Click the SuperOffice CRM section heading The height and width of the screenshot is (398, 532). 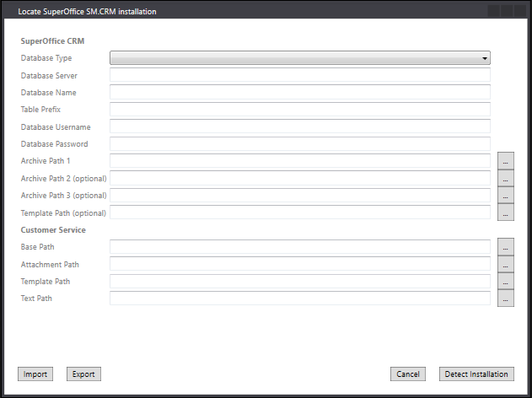pos(52,41)
